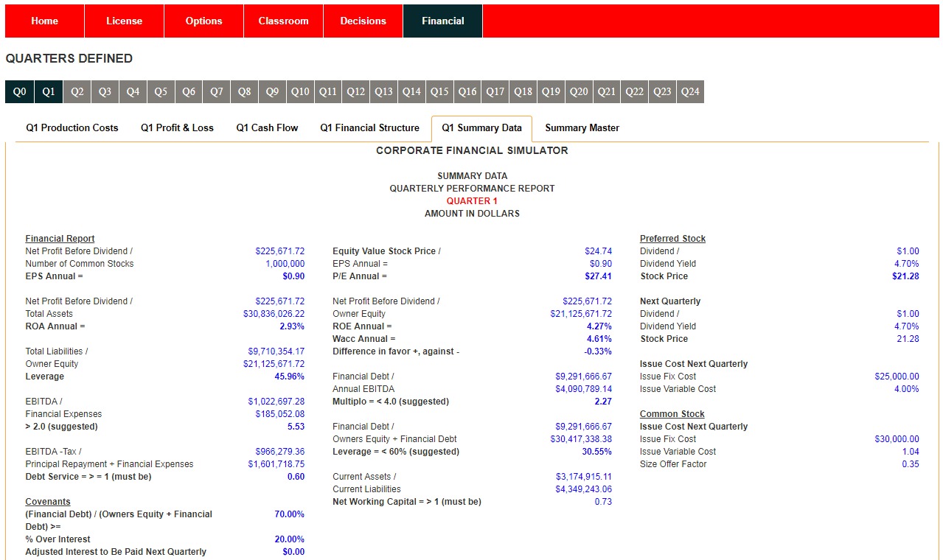Select the Equity Value Stock Price $24.74

[x=598, y=251]
